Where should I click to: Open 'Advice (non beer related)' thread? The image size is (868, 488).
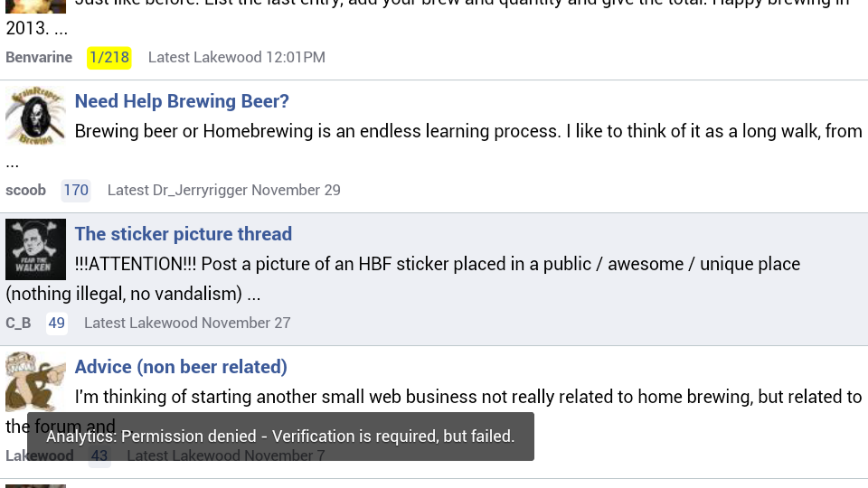click(181, 367)
